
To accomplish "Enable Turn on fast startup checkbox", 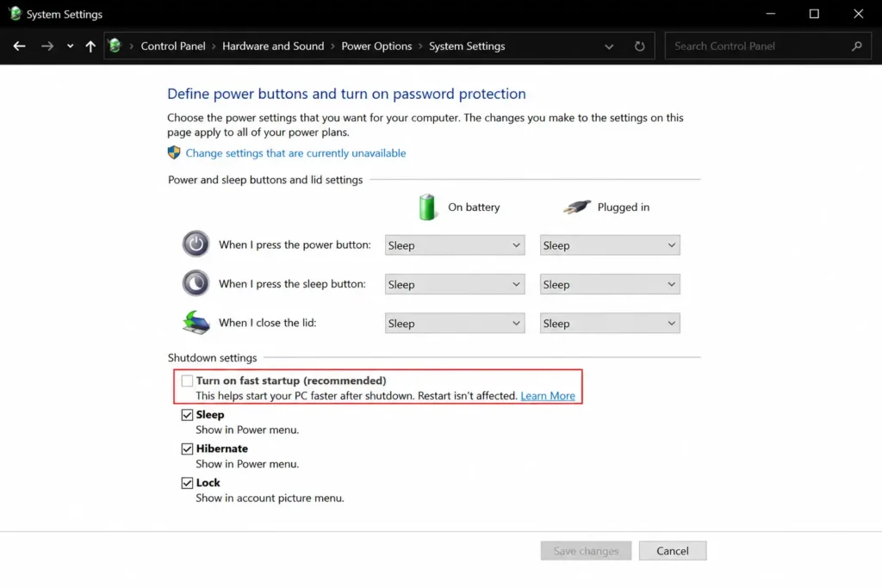I will tap(187, 381).
